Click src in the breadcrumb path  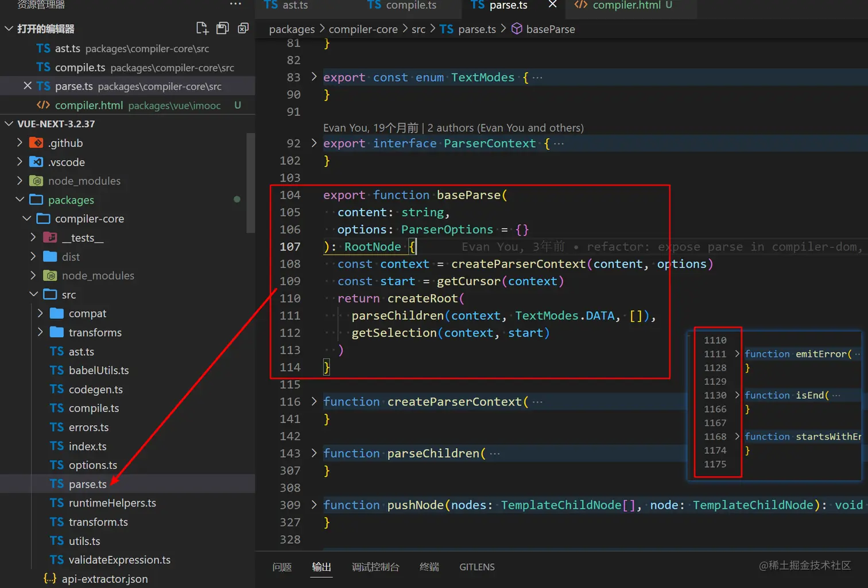tap(418, 29)
